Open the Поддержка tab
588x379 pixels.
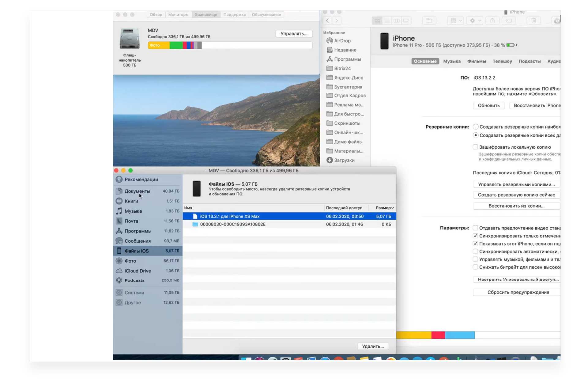(234, 14)
